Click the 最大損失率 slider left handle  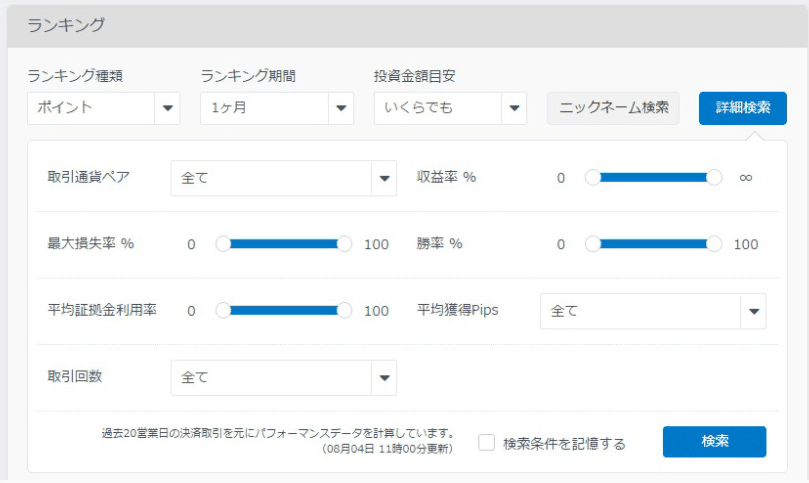click(223, 244)
